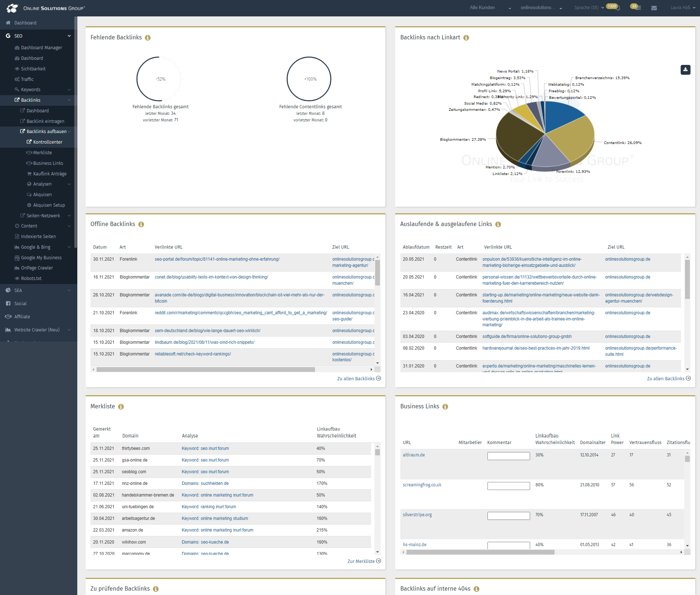Image resolution: width=700 pixels, height=595 pixels.
Task: Type in the comment field for aitiraum.de
Action: (x=508, y=456)
